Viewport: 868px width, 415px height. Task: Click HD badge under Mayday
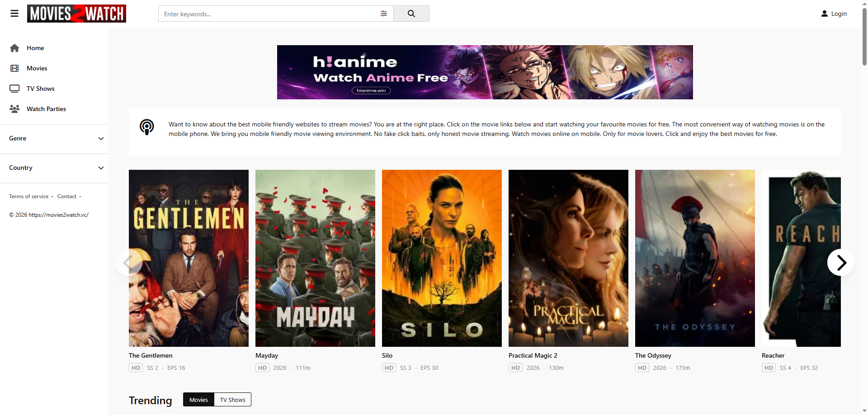pos(262,368)
